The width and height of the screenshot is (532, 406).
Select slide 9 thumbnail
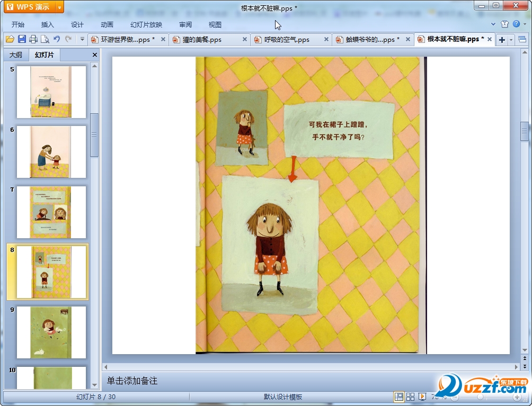coord(51,332)
